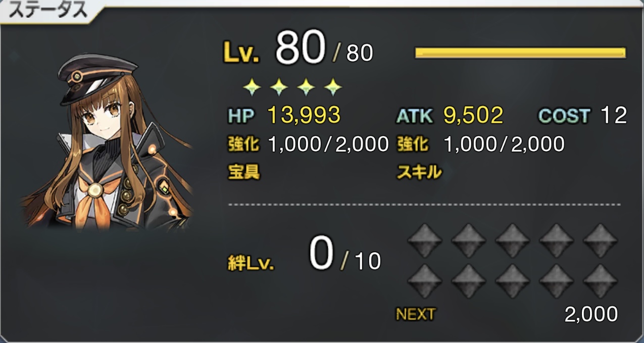Click the HP 強化 1,000/2,000 value
Viewport: 644px width, 343px height.
click(328, 145)
